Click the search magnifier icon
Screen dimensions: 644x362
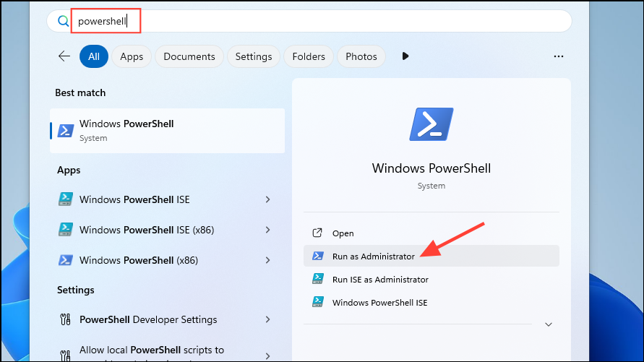(63, 21)
